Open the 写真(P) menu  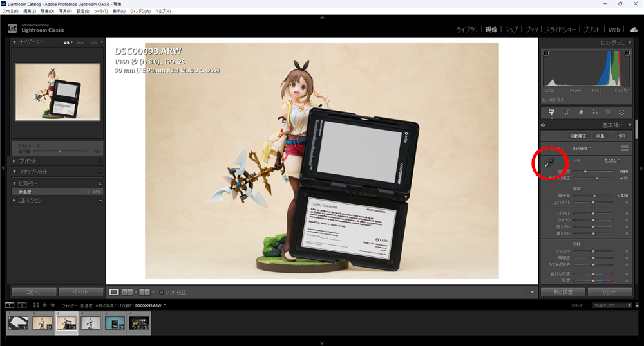tap(65, 11)
